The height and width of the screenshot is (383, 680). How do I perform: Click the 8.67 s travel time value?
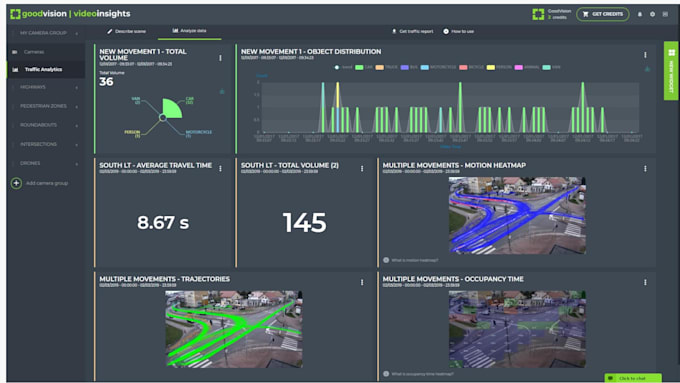(x=163, y=223)
